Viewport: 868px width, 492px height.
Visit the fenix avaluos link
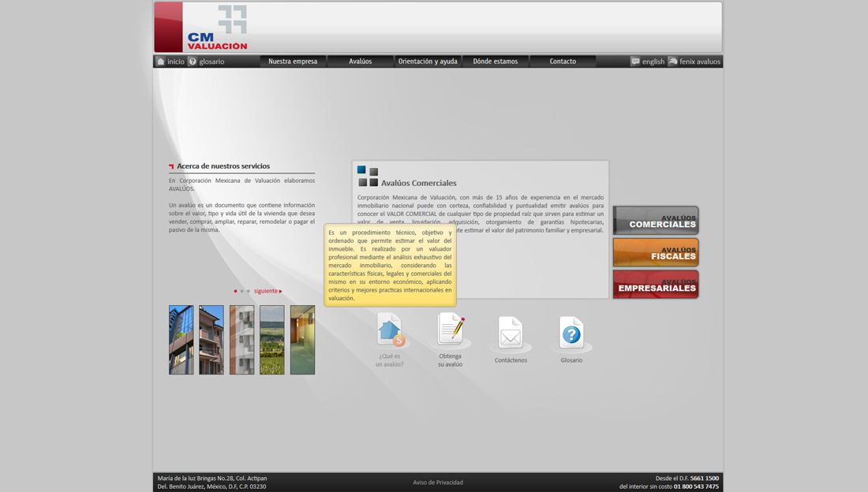tap(700, 61)
